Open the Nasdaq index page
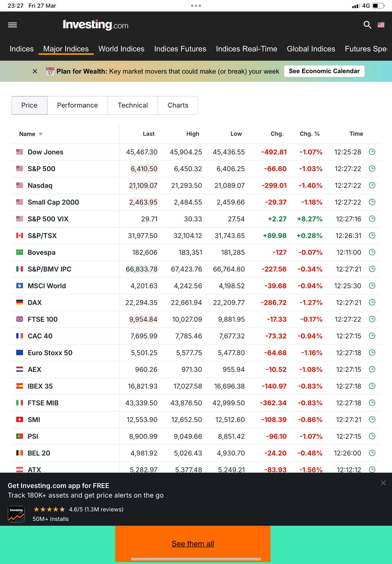Screen dimensions: 392x564 coord(40,185)
